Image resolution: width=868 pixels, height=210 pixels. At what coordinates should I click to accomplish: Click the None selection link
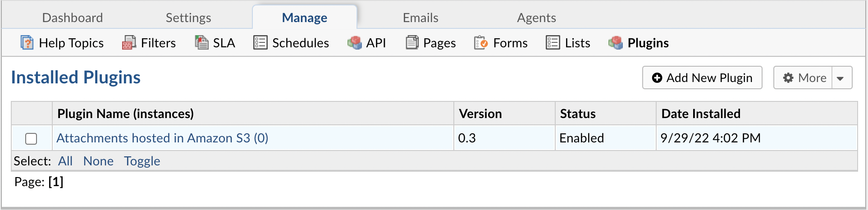point(98,161)
